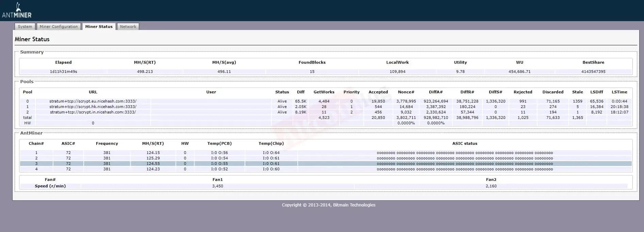Select pool 0 difficulty 65.5K
Image resolution: width=644 pixels, height=232 pixels.
tap(301, 101)
